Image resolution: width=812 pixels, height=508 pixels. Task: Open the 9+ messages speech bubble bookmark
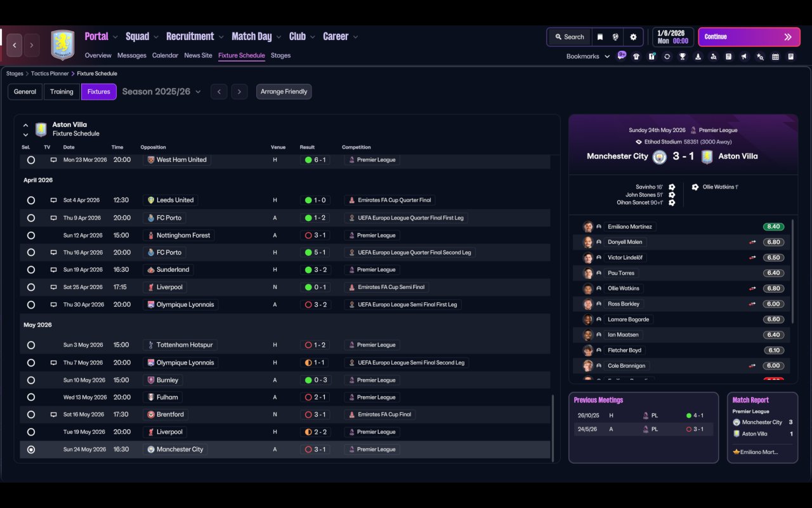click(x=622, y=55)
